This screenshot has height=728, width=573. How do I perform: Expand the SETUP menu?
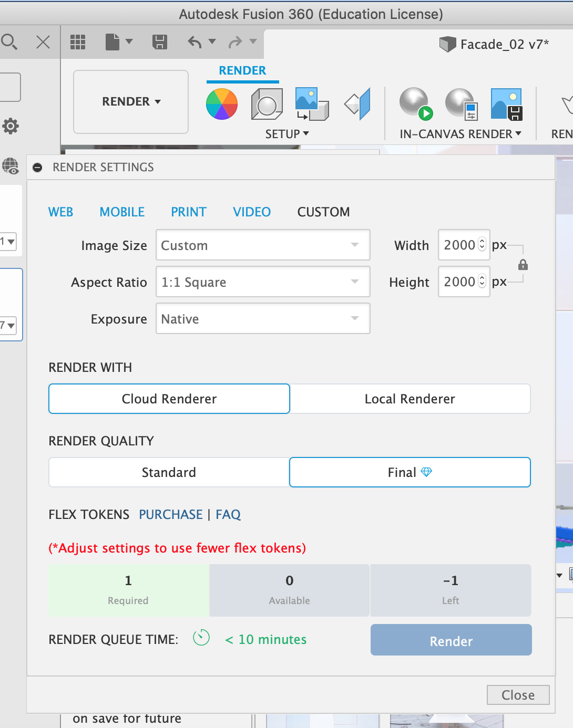pos(287,134)
